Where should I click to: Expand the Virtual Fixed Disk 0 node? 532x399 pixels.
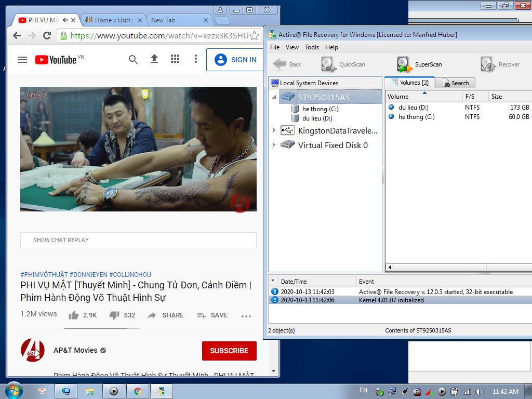(274, 145)
